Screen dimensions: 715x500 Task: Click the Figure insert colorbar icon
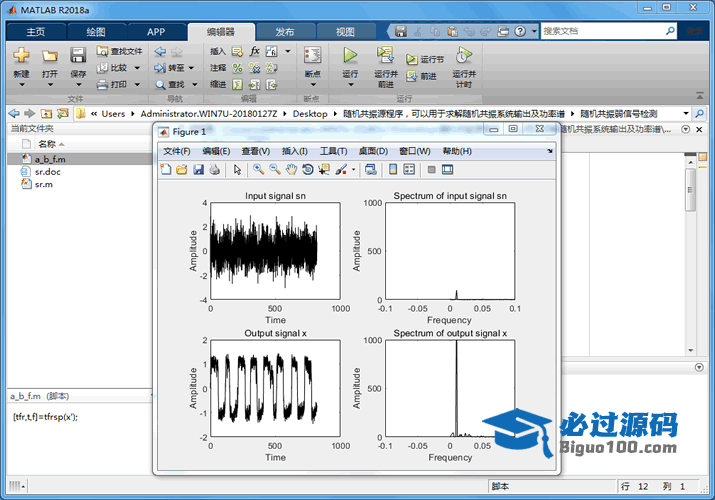pos(393,170)
